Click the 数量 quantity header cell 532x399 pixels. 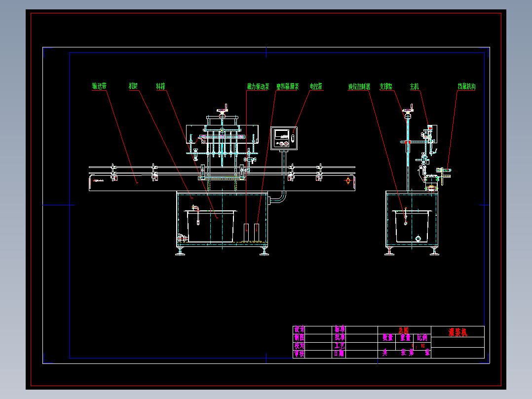tap(388, 338)
